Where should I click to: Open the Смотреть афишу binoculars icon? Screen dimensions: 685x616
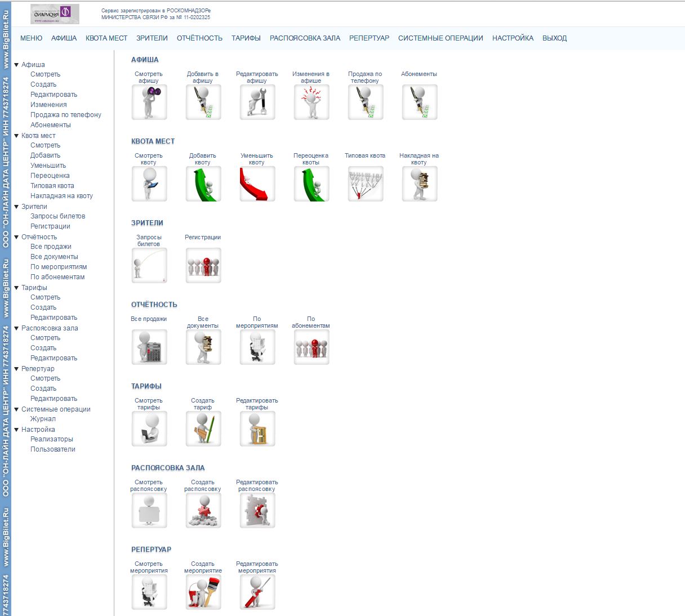[x=149, y=102]
